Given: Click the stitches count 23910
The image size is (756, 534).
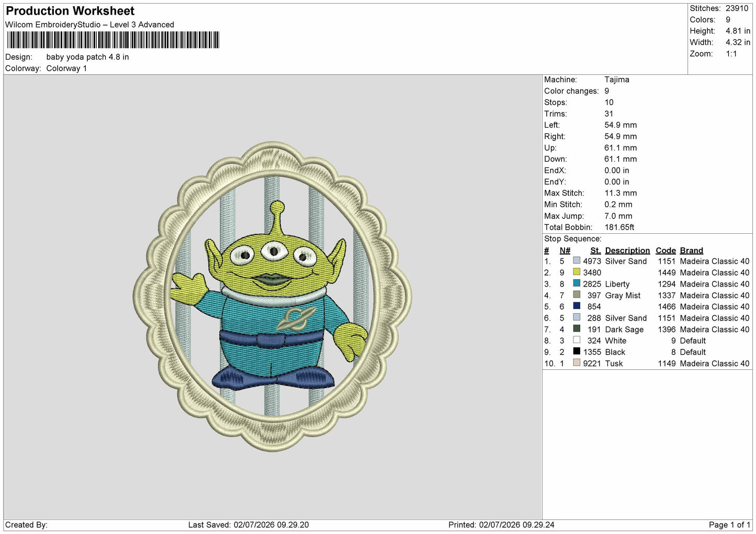Looking at the screenshot, I should point(737,8).
